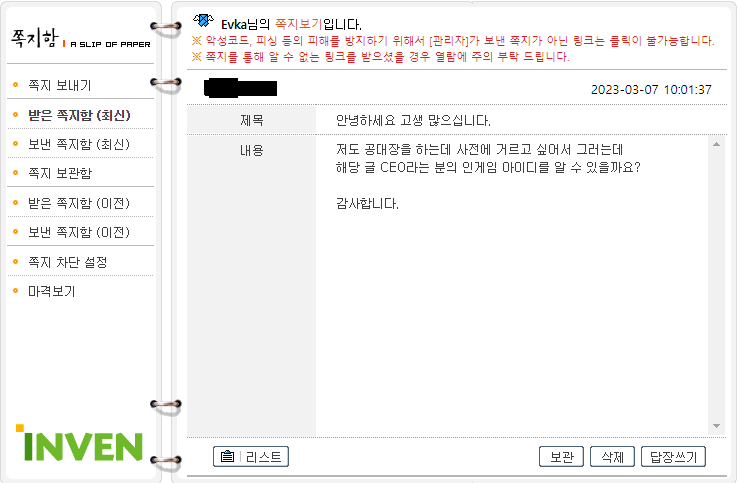Click the scroll-up arrow of message content
The height and width of the screenshot is (483, 753).
pyautogui.click(x=717, y=145)
